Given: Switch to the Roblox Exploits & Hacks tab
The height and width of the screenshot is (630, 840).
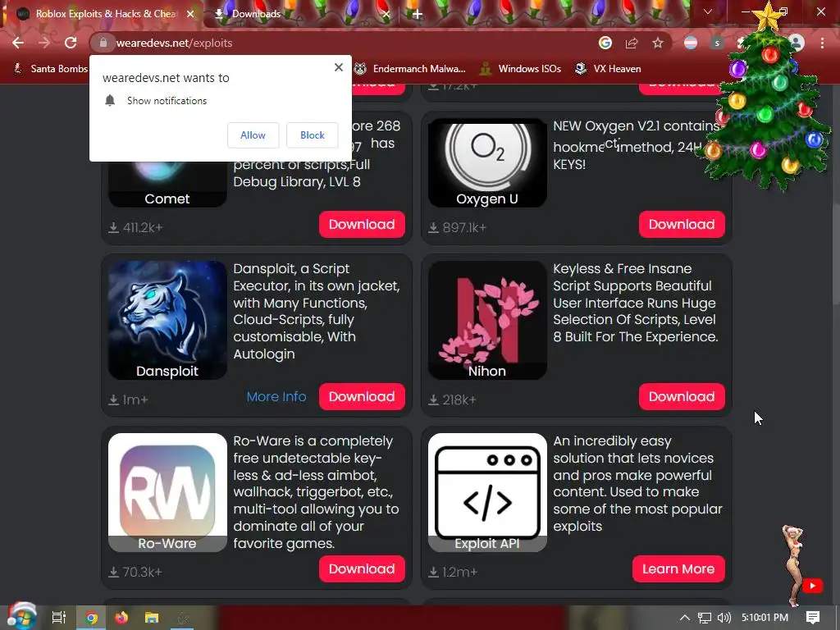Looking at the screenshot, I should (x=106, y=14).
